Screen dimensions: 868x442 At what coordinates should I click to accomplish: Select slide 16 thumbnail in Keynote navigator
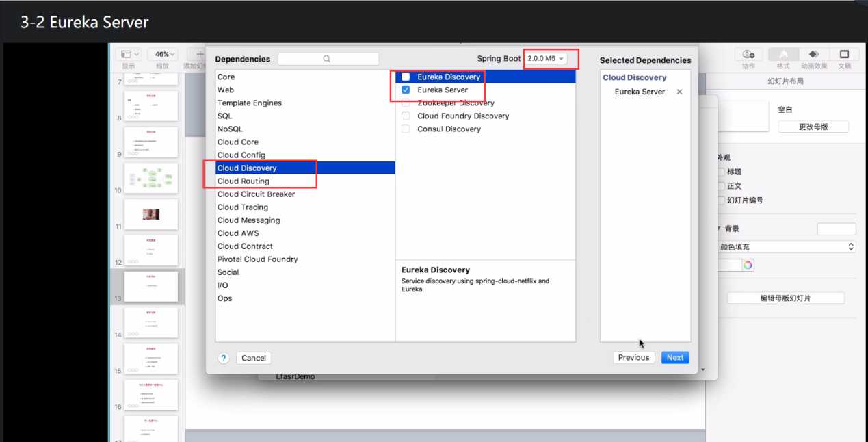tap(150, 395)
